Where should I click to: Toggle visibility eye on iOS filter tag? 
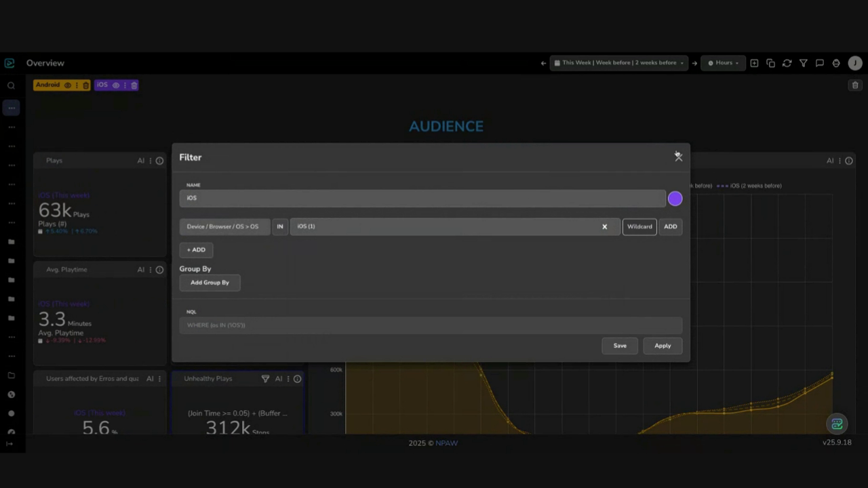(115, 85)
